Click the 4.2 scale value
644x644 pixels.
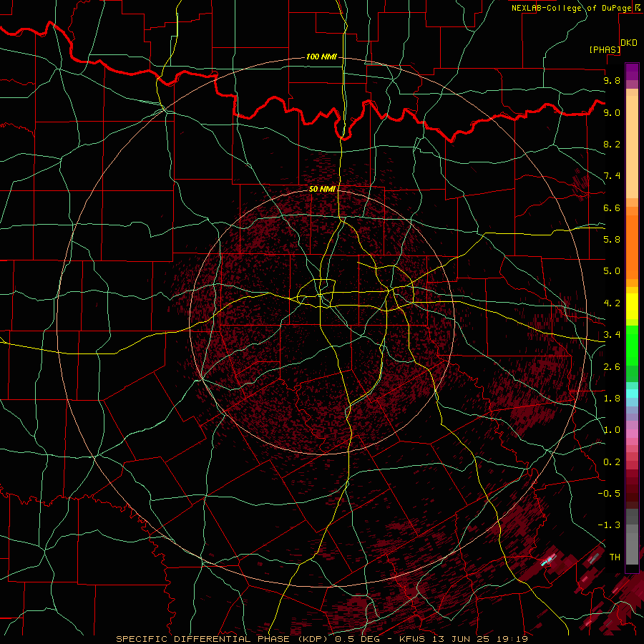point(612,303)
